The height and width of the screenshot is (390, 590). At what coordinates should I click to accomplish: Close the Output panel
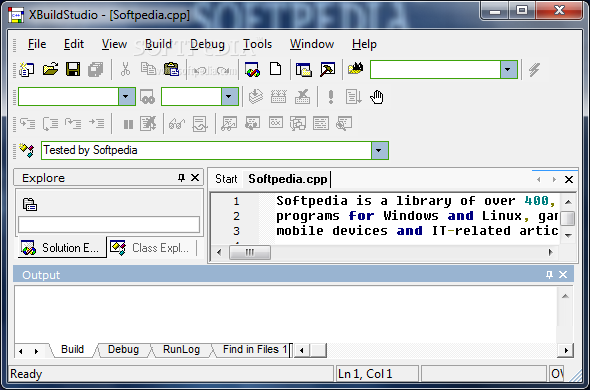[x=563, y=275]
